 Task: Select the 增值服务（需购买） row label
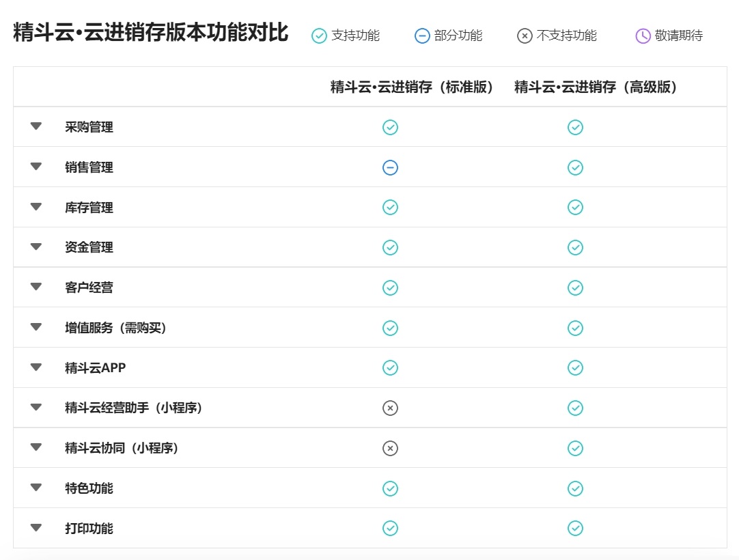(116, 328)
